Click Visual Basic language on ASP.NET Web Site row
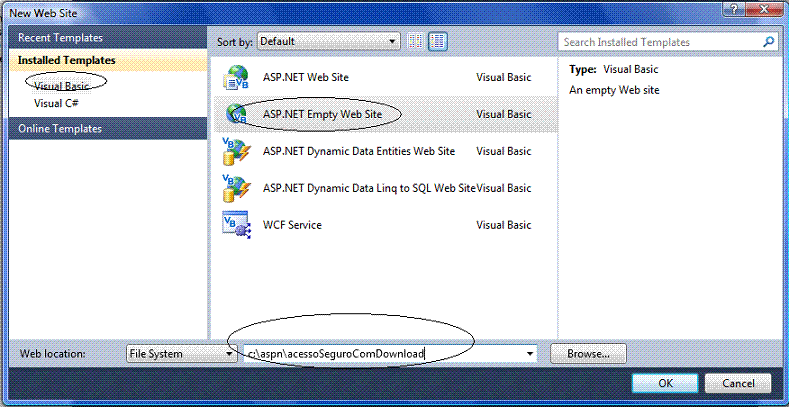This screenshot has height=407, width=789. pos(504,77)
